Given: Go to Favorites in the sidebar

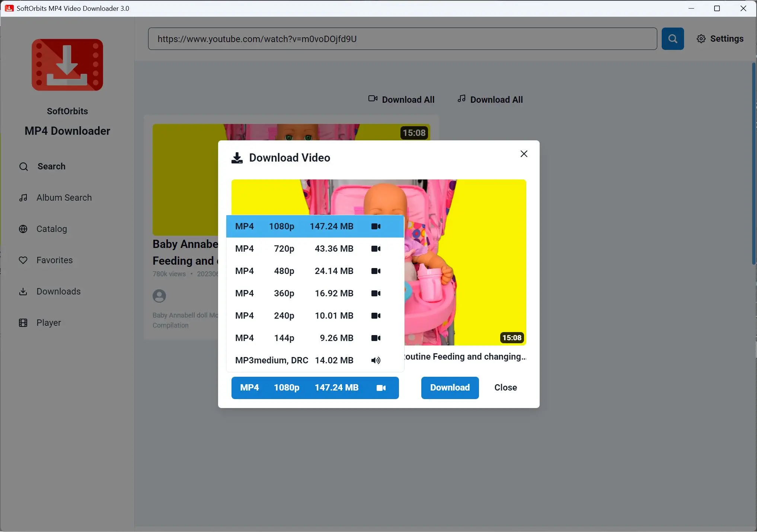Looking at the screenshot, I should click(55, 260).
